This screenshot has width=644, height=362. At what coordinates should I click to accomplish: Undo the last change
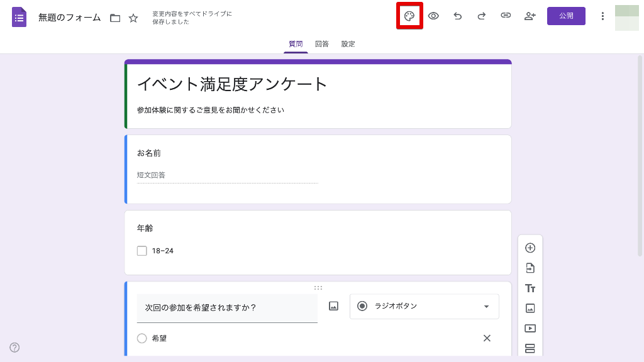coord(457,16)
